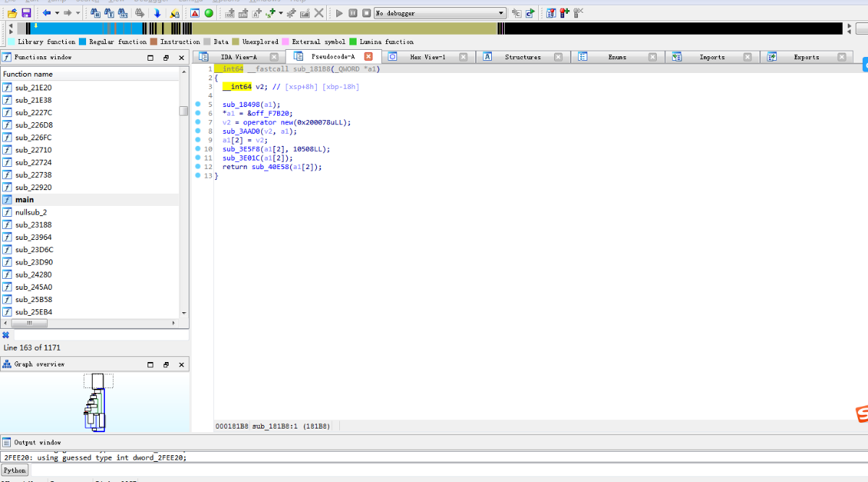868x482 pixels.
Task: Click functions list vertical scrollbar thumb
Action: pos(184,111)
